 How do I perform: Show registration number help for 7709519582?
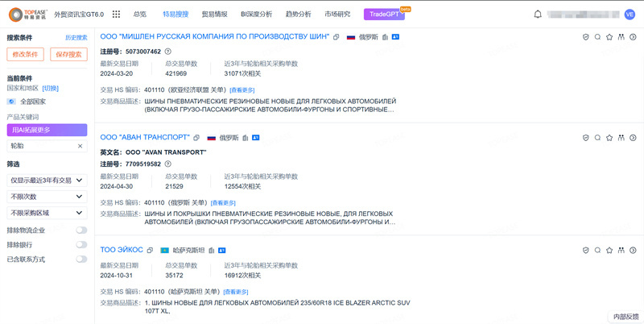[x=167, y=164]
